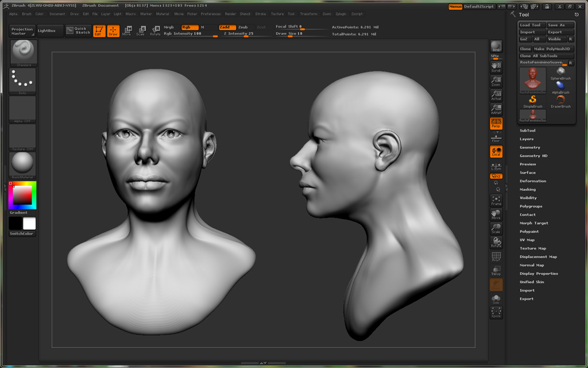Open the Zplugin menu
The width and height of the screenshot is (588, 368).
point(341,14)
